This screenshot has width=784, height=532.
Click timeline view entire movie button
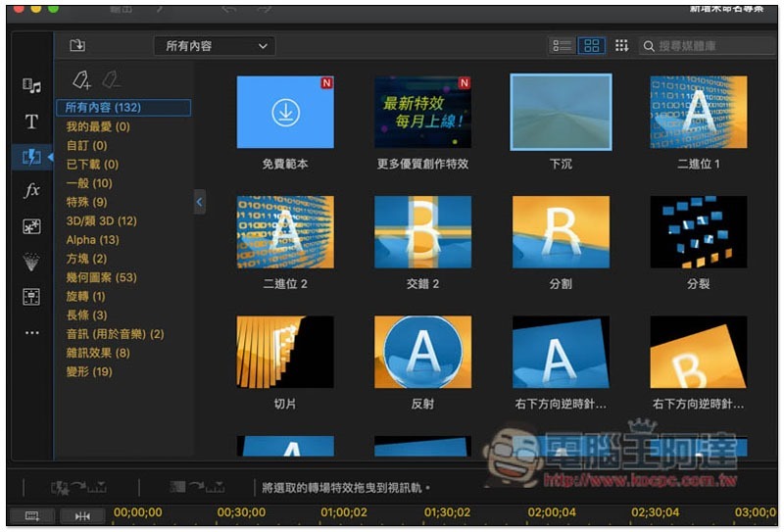tap(32, 515)
